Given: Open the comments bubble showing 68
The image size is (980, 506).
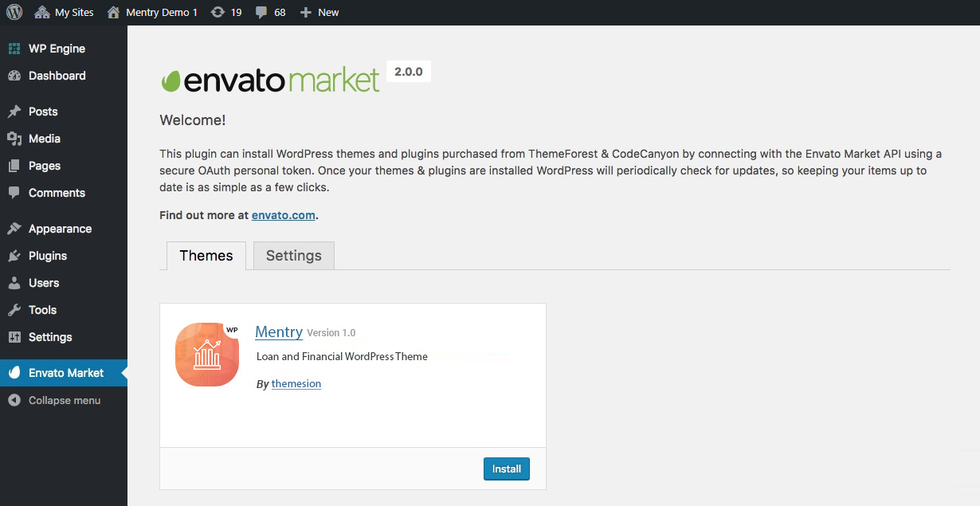Looking at the screenshot, I should [x=270, y=12].
